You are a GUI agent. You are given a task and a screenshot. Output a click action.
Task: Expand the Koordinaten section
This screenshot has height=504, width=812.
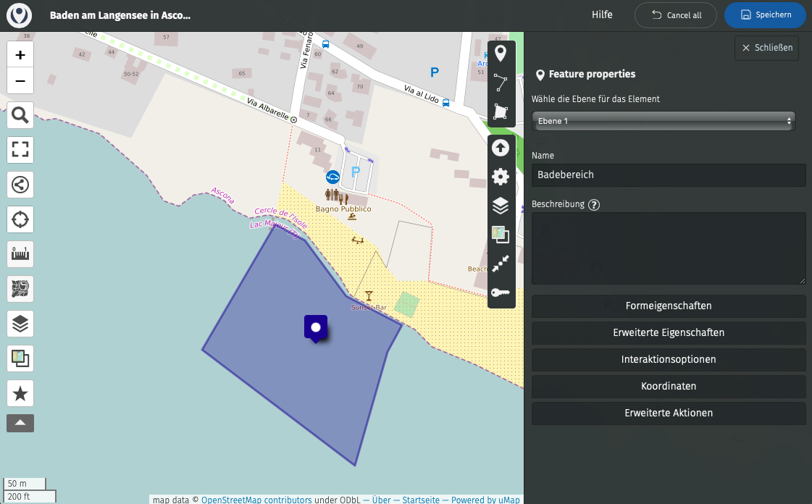pyautogui.click(x=668, y=386)
